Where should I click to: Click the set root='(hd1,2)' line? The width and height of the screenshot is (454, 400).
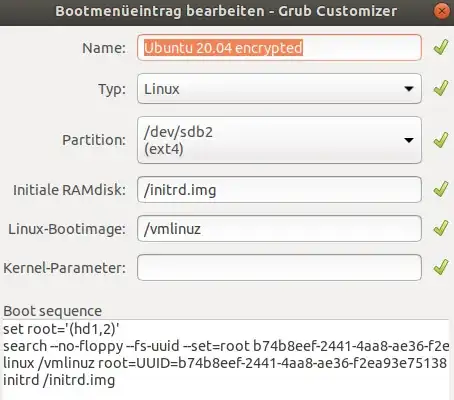(61, 329)
